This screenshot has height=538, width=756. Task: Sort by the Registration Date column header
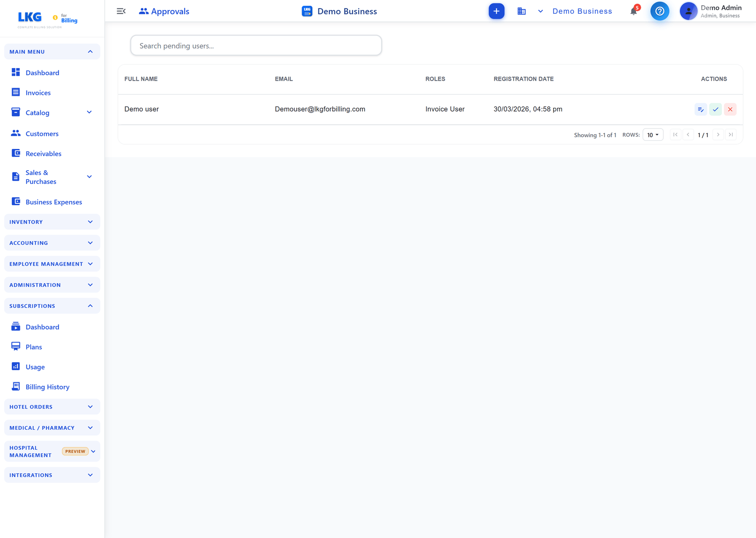[x=524, y=79]
